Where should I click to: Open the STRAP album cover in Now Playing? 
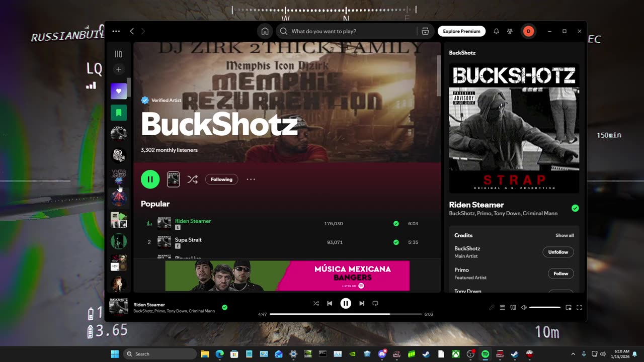(514, 128)
